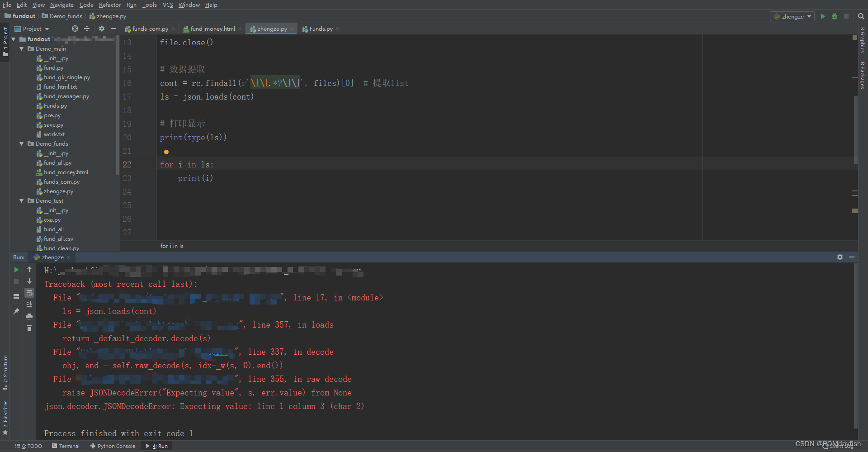This screenshot has height=452, width=868.
Task: Open the Structure side tab
Action: tap(5, 372)
